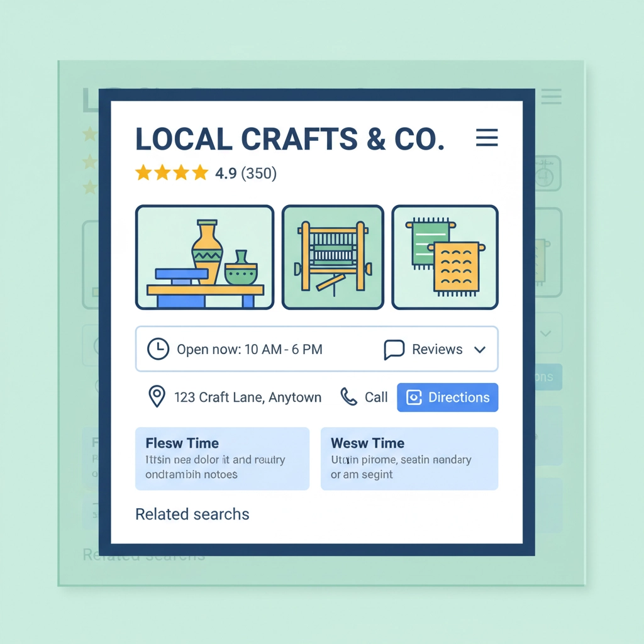Click the Reviews speech bubble icon
Image resolution: width=644 pixels, height=644 pixels.
click(x=394, y=350)
